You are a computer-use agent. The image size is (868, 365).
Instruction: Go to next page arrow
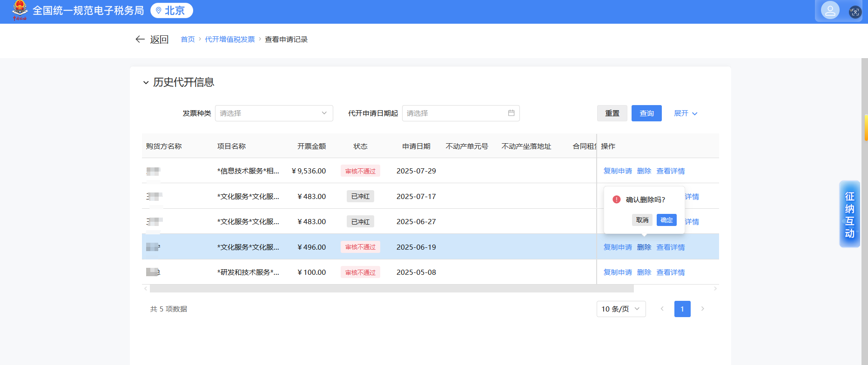[703, 309]
